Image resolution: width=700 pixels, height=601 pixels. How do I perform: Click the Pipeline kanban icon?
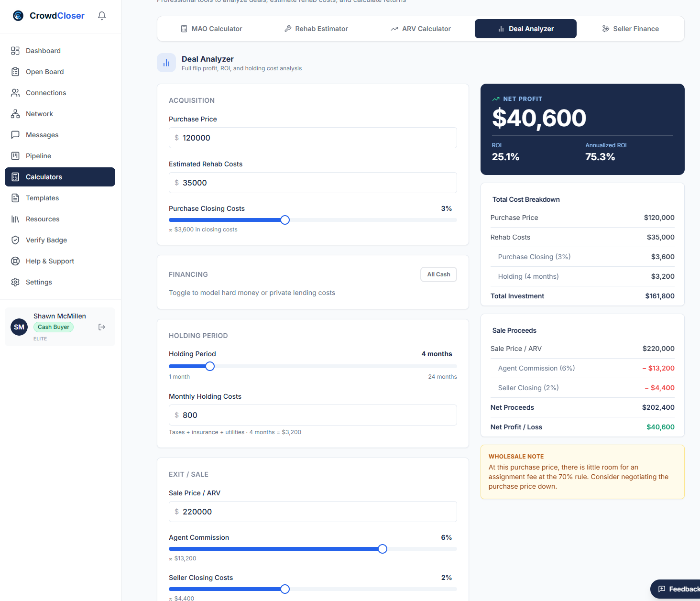[x=15, y=156]
